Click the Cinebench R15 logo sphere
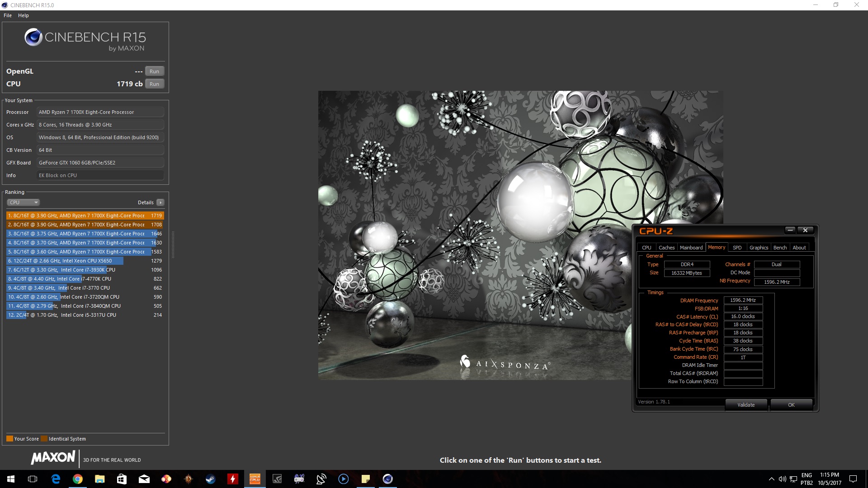 [33, 37]
